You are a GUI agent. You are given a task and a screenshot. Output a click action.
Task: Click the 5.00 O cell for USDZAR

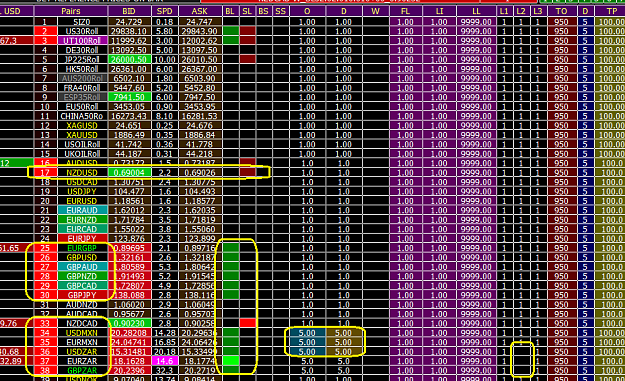point(307,352)
